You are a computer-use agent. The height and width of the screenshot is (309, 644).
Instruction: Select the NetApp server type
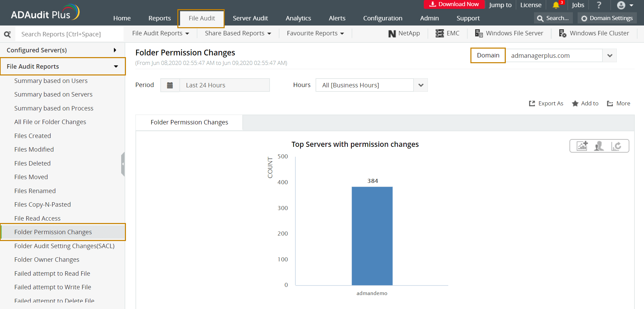coord(404,33)
